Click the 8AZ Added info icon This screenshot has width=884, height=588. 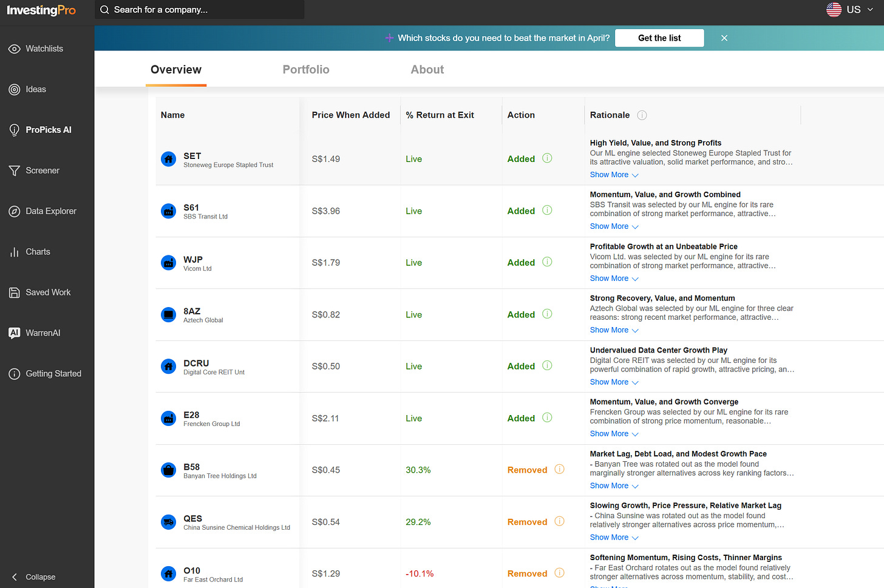[x=547, y=314]
